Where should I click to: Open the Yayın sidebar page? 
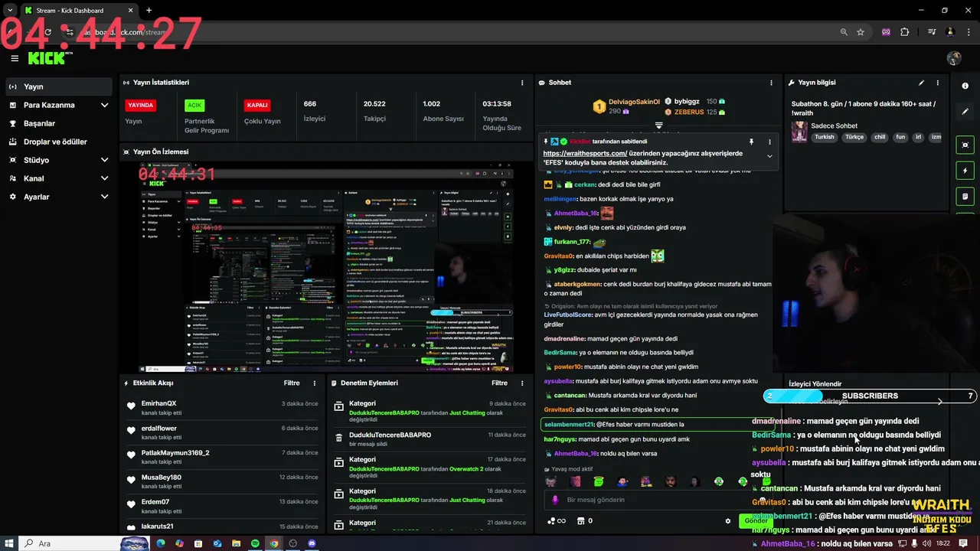click(59, 86)
